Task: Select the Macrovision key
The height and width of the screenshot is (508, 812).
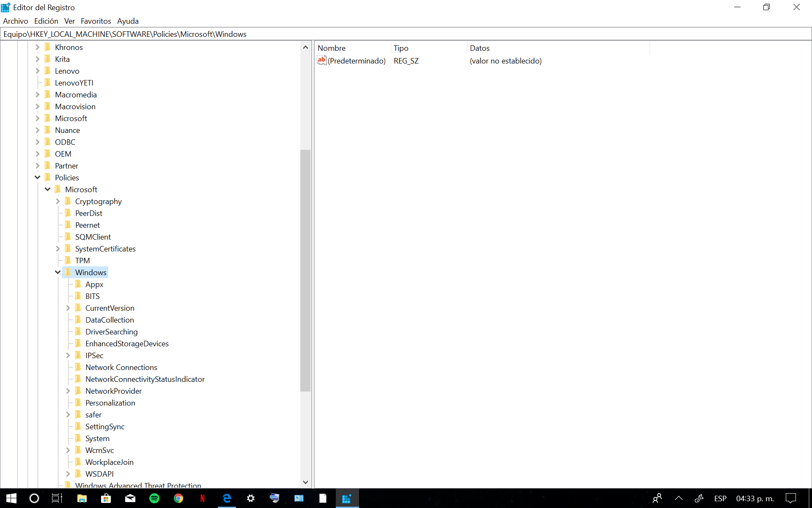Action: [75, 107]
